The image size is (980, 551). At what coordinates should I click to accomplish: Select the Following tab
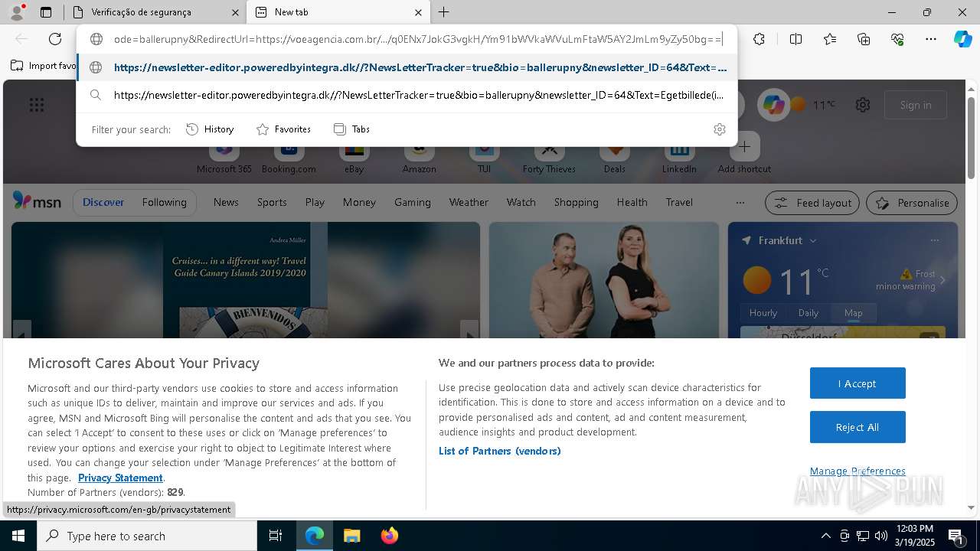164,202
